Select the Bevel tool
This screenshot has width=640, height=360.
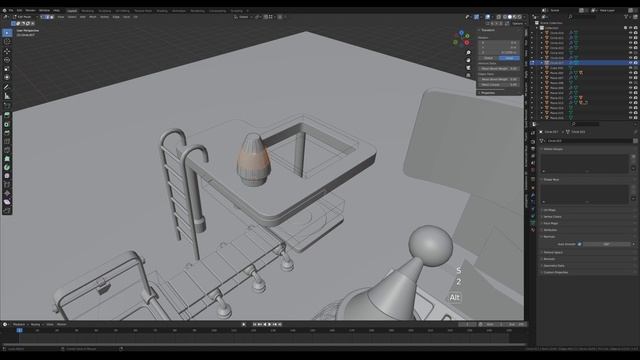[7, 133]
